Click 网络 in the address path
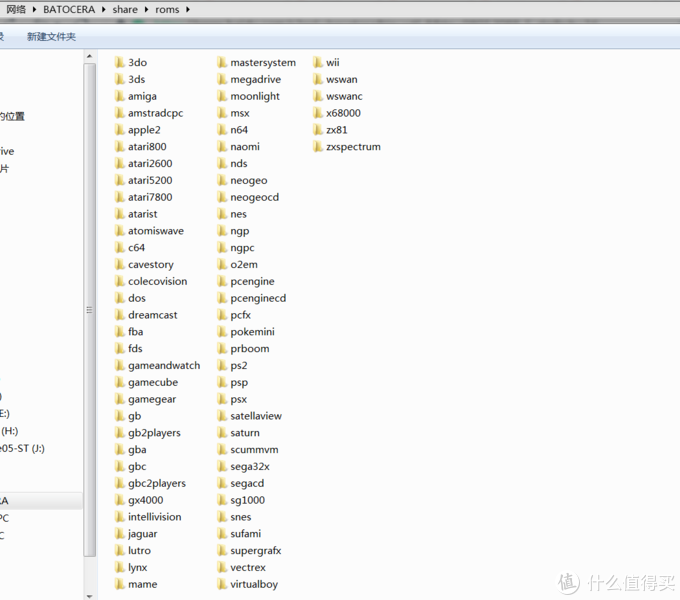 [x=16, y=9]
